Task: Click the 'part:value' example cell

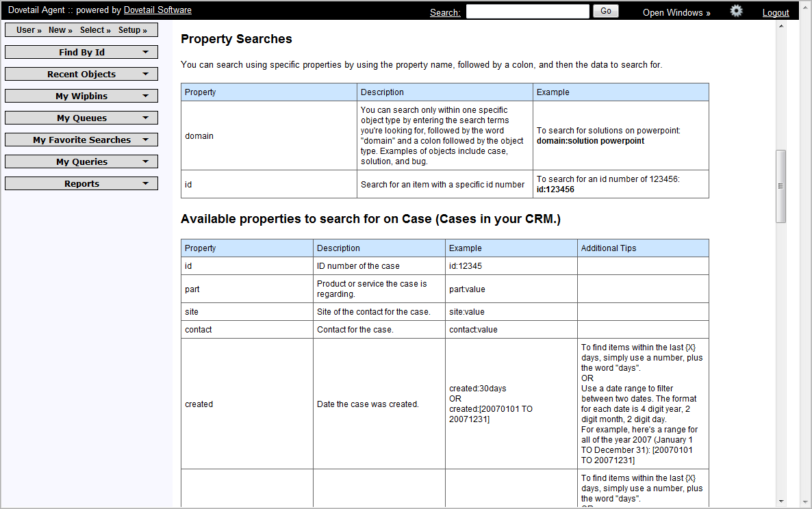Action: (x=511, y=289)
